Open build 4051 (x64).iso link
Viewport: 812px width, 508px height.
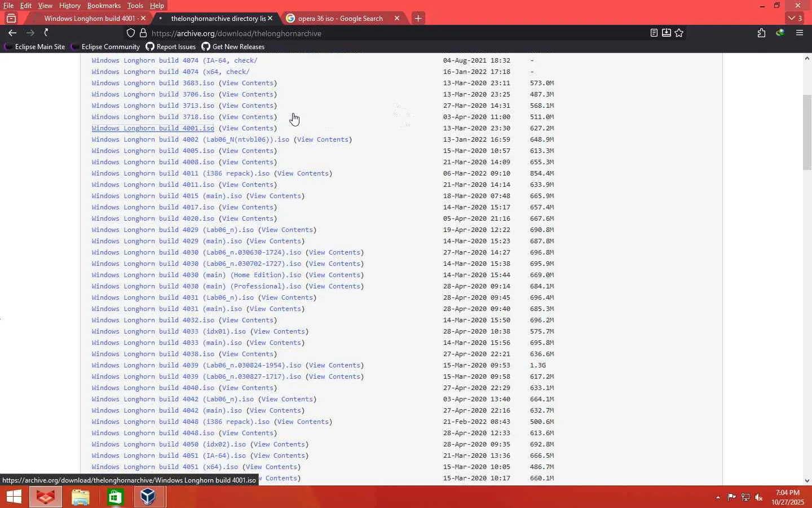coord(165,467)
